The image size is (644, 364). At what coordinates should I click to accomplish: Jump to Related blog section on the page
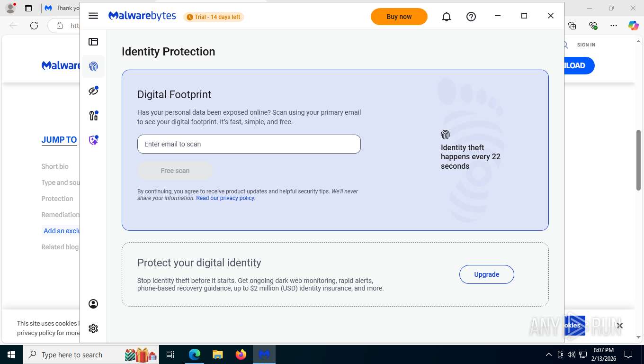(60, 247)
